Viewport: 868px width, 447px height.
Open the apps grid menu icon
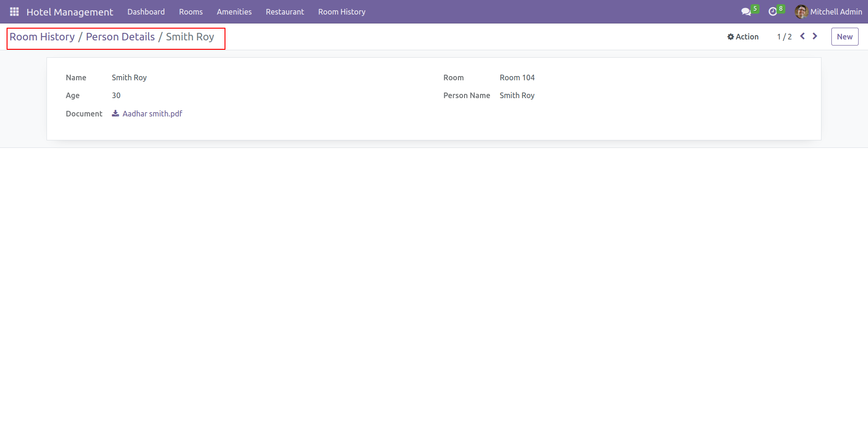click(14, 12)
